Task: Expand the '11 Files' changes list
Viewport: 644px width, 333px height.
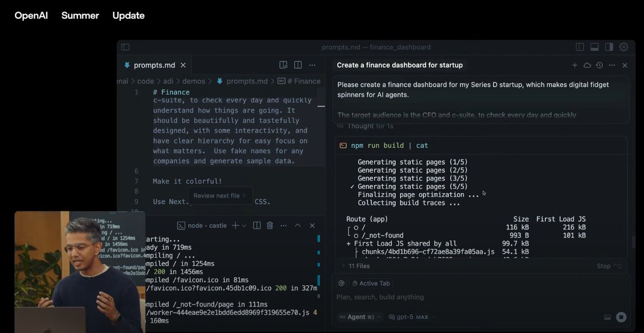Action: [x=355, y=266]
